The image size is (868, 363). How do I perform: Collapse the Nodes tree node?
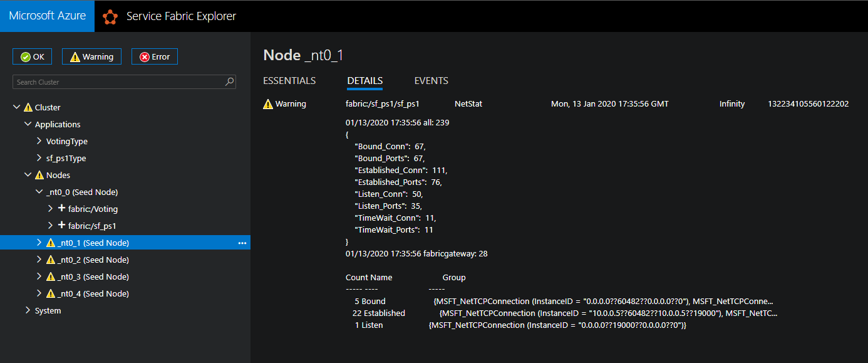[x=28, y=176]
